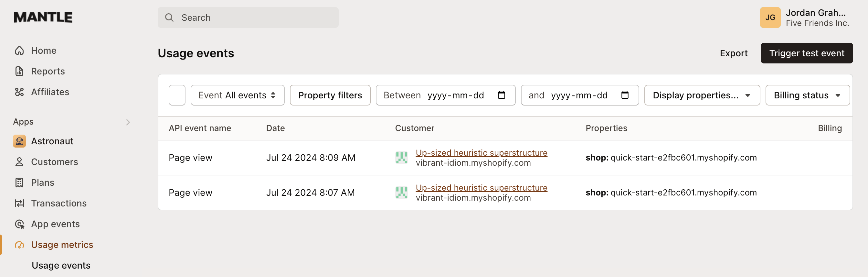Open the Home icon in sidebar
Viewport: 868px width, 277px height.
[x=19, y=50]
